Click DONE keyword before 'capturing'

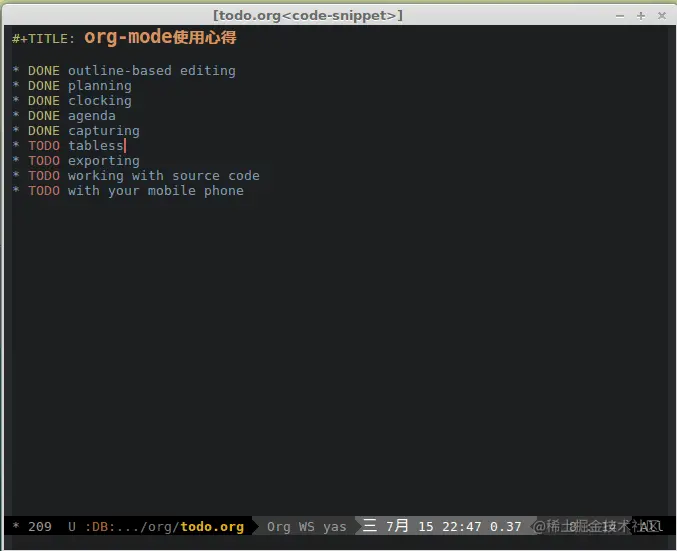[x=44, y=131]
